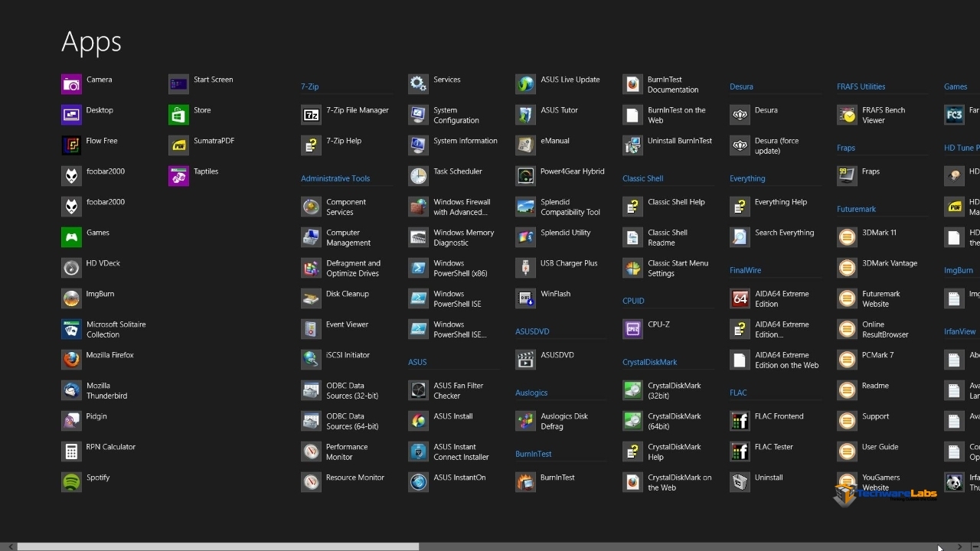
Task: Launch WinFlash icon
Action: click(525, 298)
